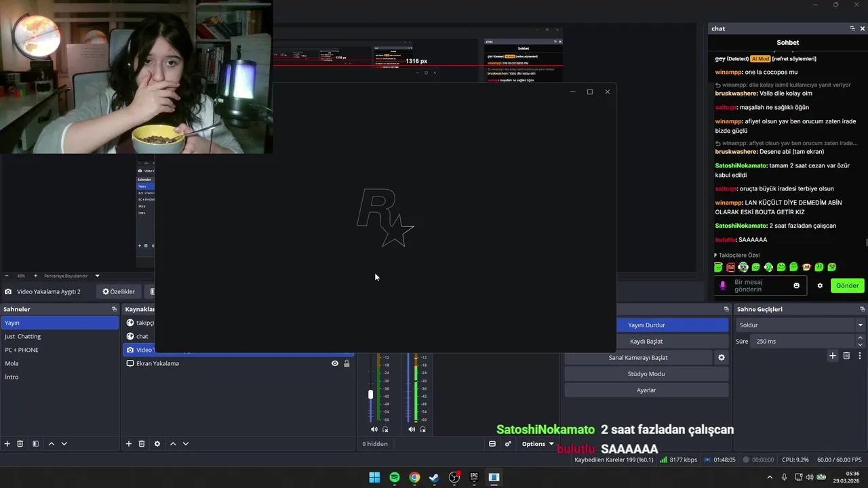Move source down with the Kaynaklar down arrow
Viewport: 868px width, 488px height.
click(186, 444)
